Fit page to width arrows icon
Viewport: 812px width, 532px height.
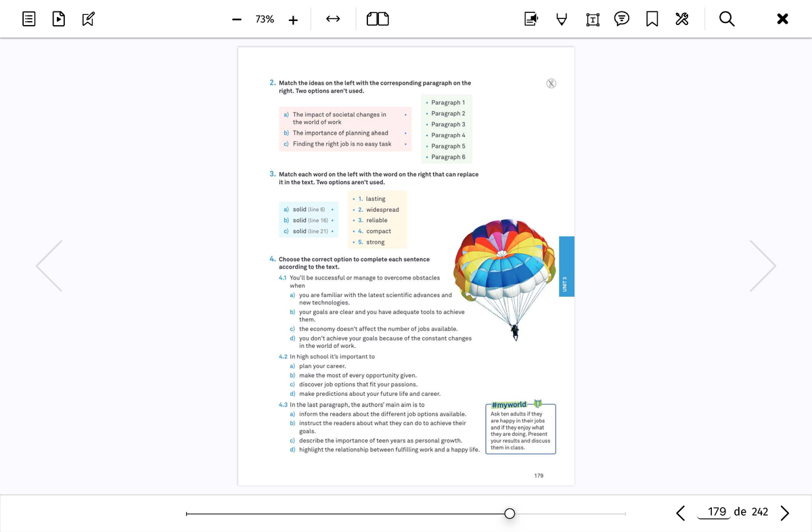pos(332,20)
